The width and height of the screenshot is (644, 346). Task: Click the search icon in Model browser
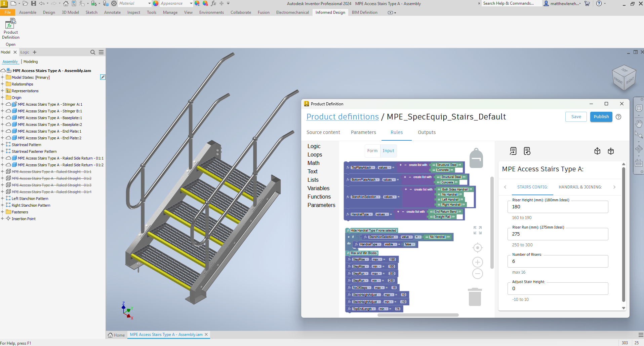coord(93,52)
